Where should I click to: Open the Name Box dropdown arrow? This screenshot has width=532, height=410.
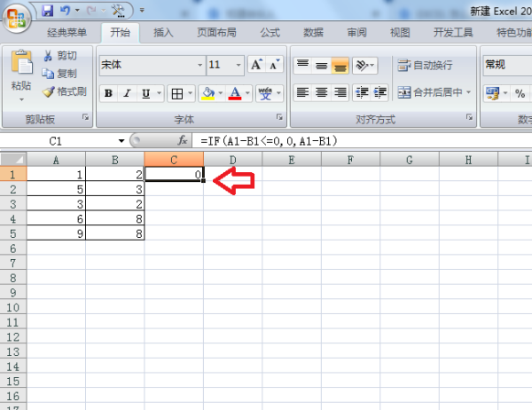121,140
